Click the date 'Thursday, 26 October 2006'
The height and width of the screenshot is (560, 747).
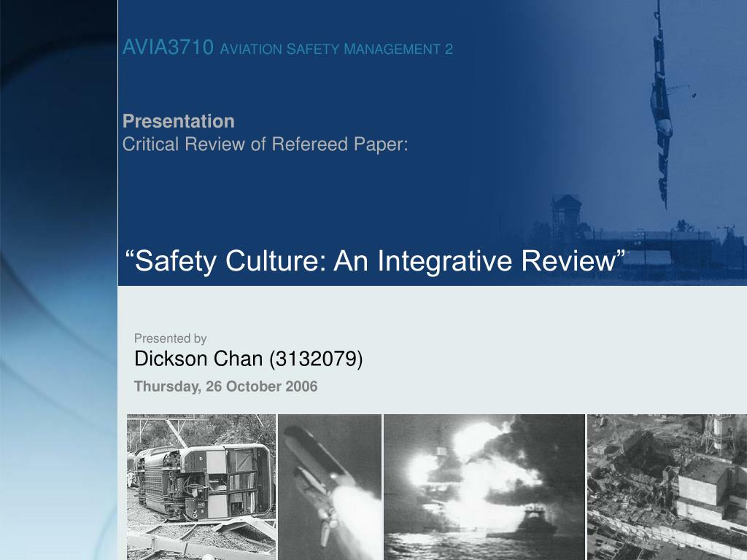point(226,386)
